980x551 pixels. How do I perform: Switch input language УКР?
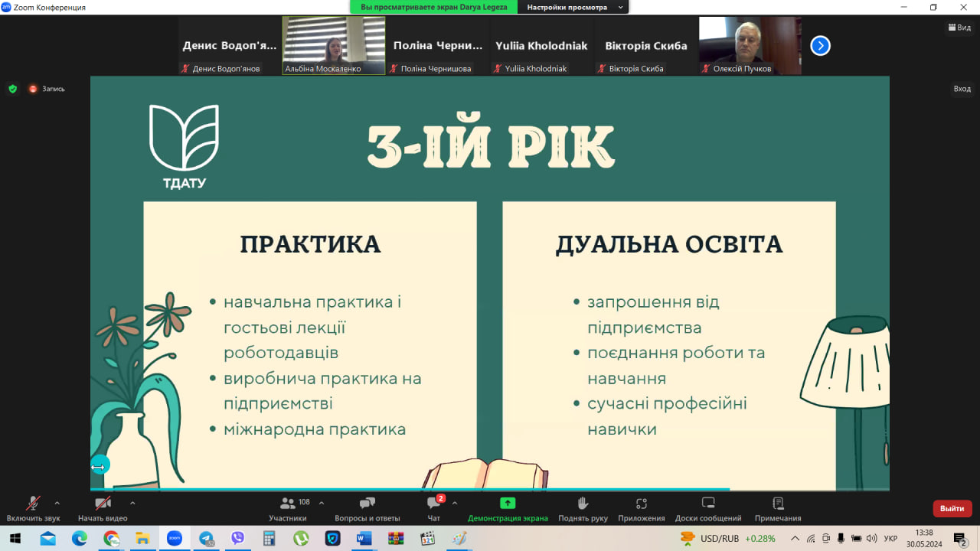click(x=892, y=539)
